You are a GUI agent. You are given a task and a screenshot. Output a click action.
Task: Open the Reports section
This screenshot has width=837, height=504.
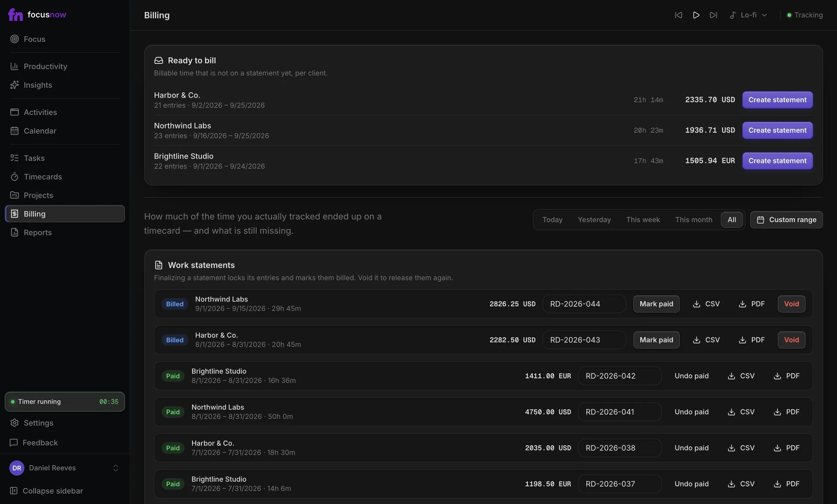[65, 232]
